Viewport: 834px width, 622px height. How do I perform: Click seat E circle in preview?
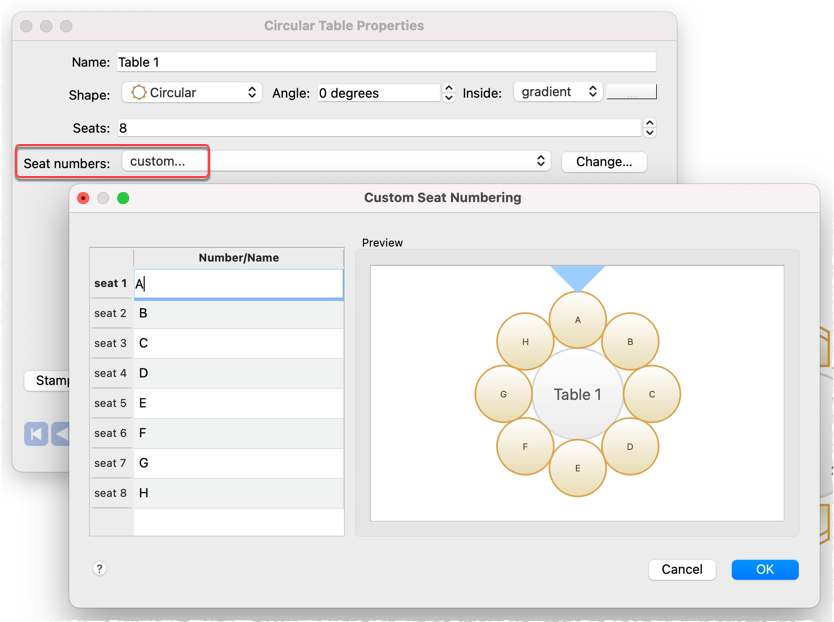pos(577,468)
